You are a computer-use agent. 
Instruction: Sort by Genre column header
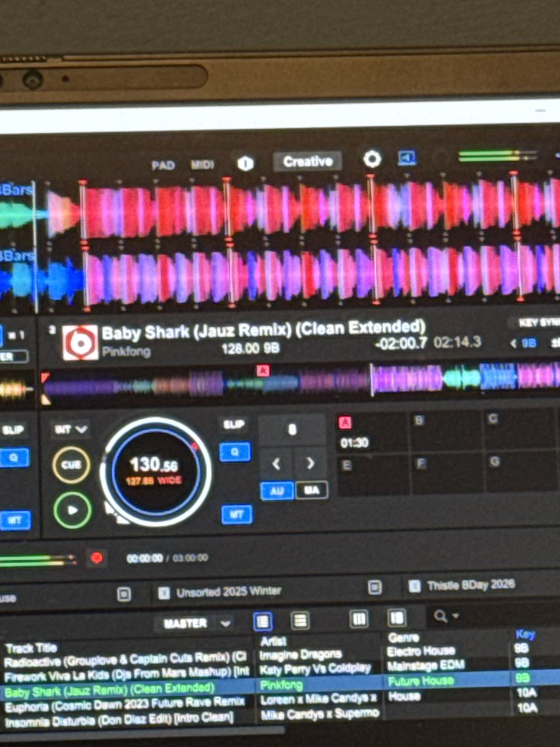click(x=403, y=637)
